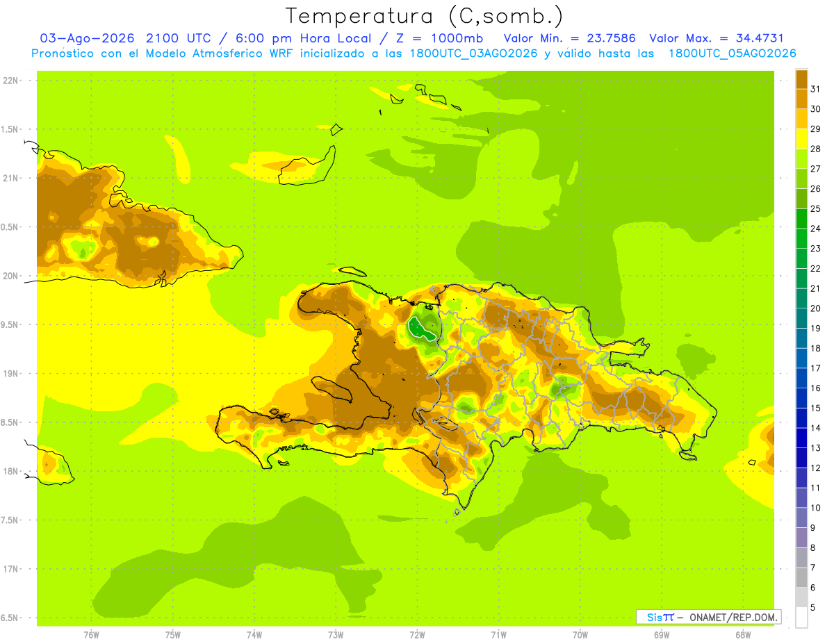The image size is (834, 644).
Task: Click the "74W" longitude label
Action: point(254,635)
